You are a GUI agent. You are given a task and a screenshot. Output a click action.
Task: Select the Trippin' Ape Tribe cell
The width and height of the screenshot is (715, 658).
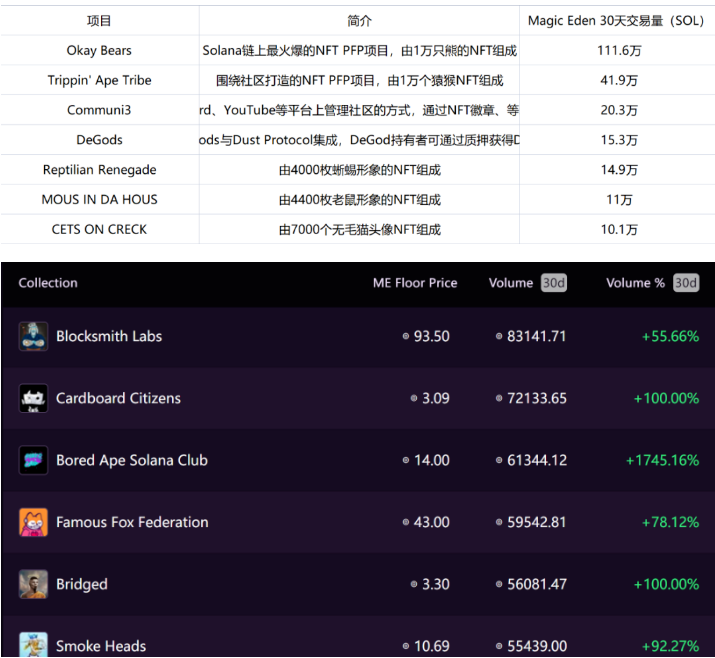(x=99, y=80)
